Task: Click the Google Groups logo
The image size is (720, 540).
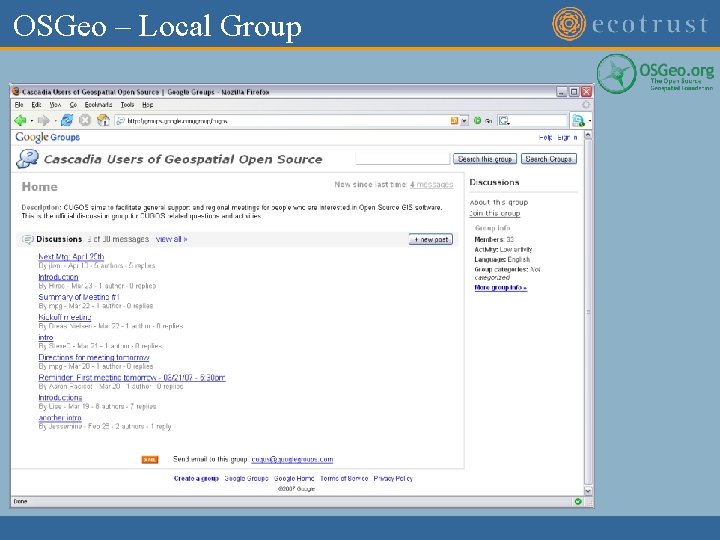Action: [48, 137]
